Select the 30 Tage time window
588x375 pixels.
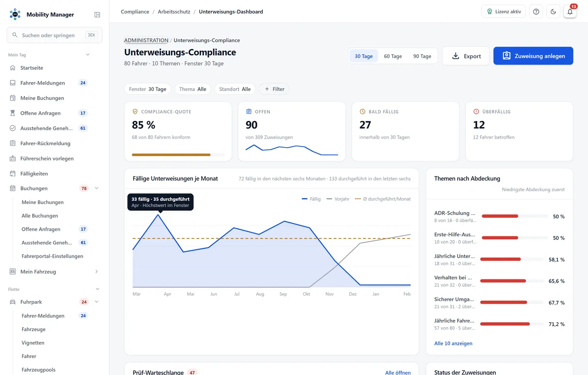tap(364, 56)
